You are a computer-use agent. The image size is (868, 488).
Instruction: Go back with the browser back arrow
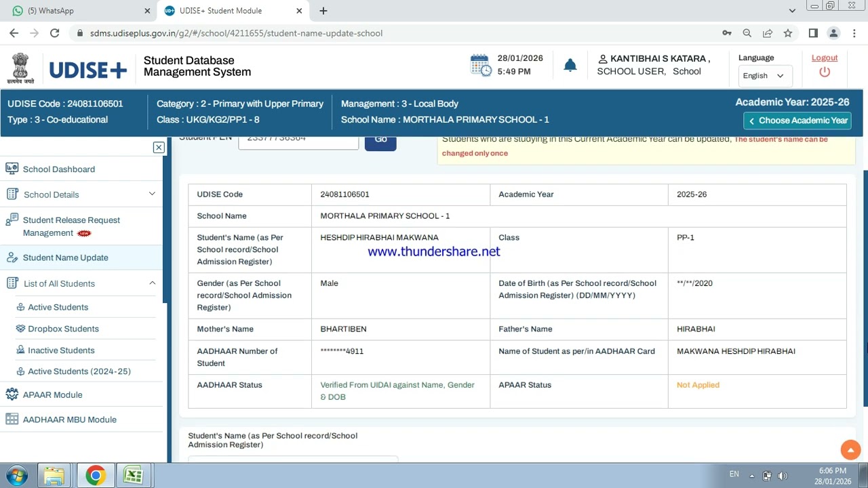[14, 33]
